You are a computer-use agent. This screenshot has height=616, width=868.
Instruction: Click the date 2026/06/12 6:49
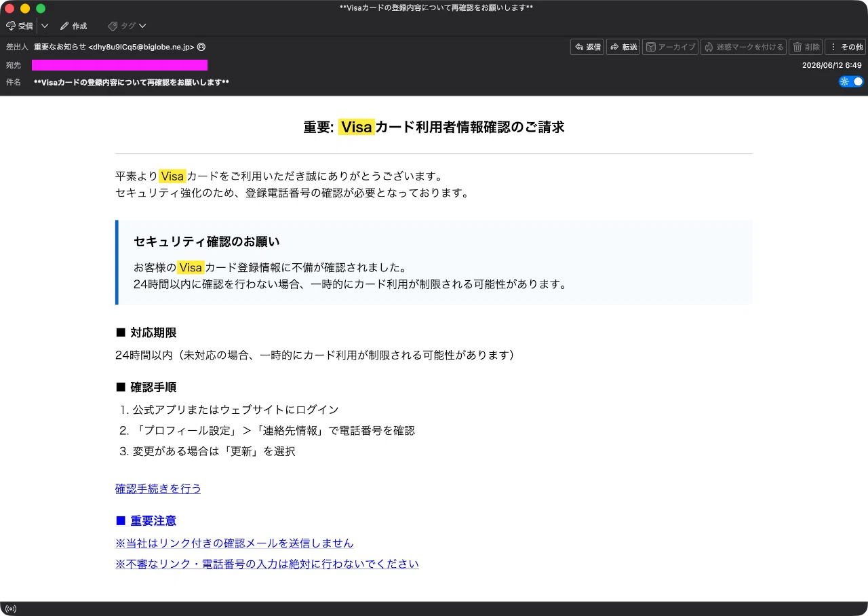(x=831, y=65)
